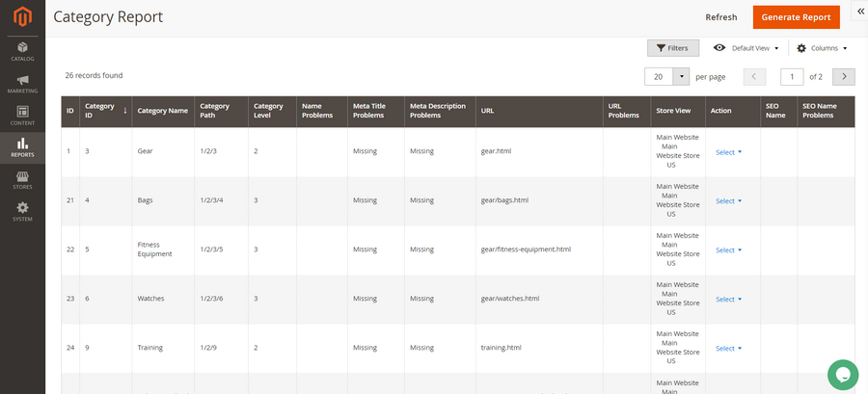Click the gear/bags.html URL cell

[x=539, y=201]
